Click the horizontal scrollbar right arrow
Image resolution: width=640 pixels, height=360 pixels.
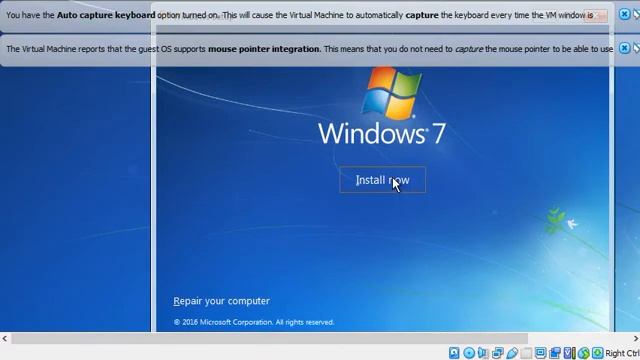(x=636, y=338)
